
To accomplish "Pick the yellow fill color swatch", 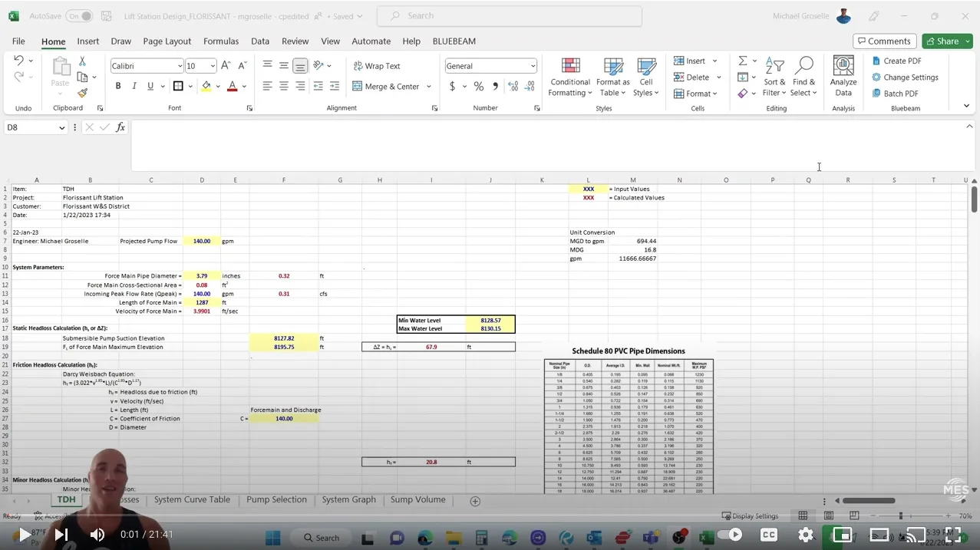I will tap(206, 86).
